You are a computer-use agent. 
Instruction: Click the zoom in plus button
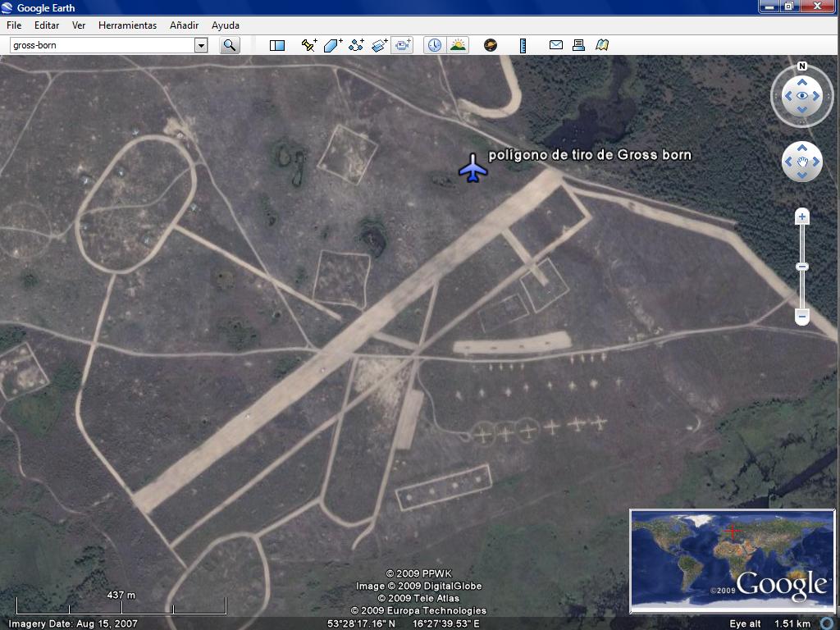[802, 217]
